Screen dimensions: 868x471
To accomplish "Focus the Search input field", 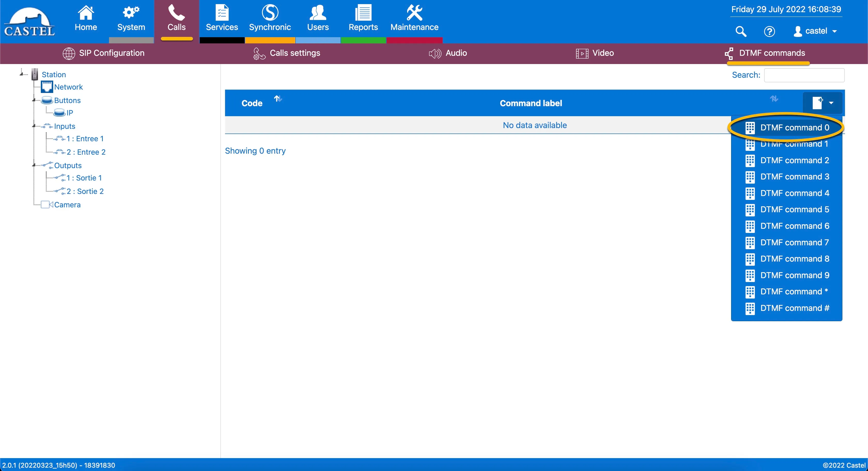I will pyautogui.click(x=804, y=75).
